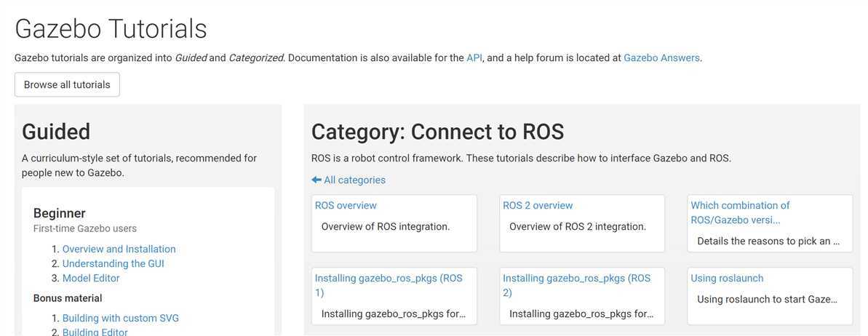The image size is (868, 336).
Task: Click the Overview of ROS 2 integration description
Action: (578, 226)
